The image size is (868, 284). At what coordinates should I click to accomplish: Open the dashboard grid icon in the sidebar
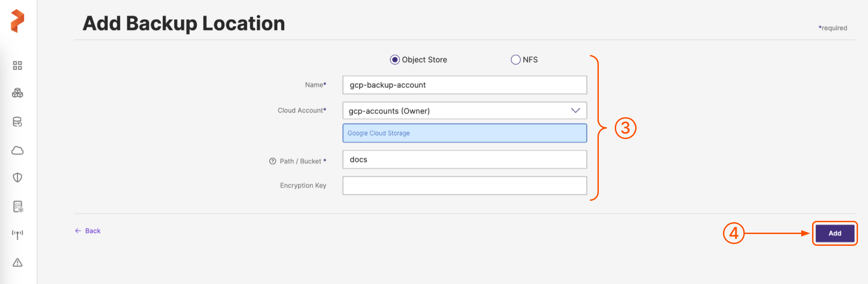[17, 65]
